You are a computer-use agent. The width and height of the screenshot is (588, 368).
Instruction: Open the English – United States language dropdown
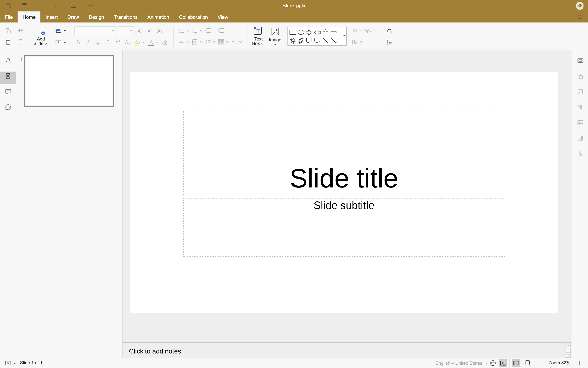(x=461, y=363)
